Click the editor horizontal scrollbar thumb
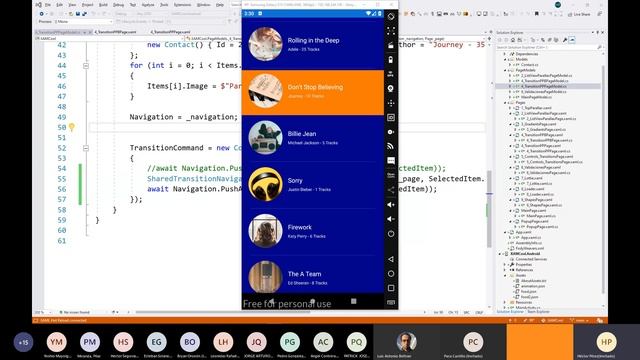This screenshot has height=360, width=640. click(x=222, y=312)
